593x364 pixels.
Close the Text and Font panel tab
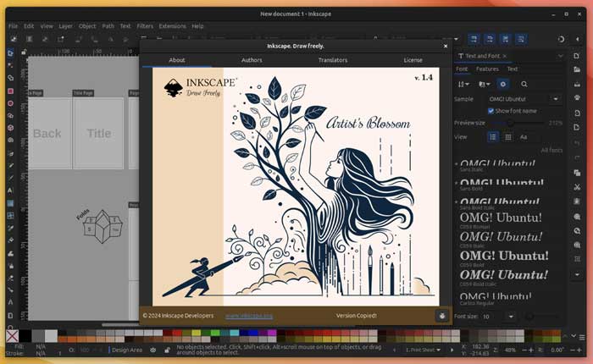[x=505, y=56]
